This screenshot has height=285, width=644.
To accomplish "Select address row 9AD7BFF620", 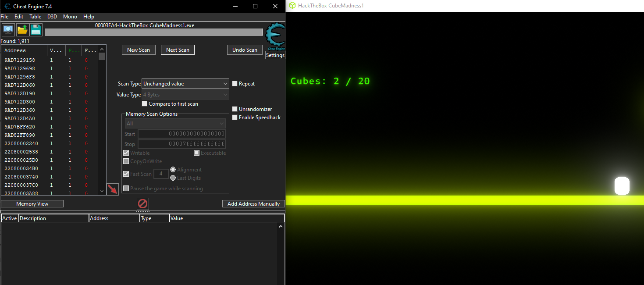I will 50,127.
